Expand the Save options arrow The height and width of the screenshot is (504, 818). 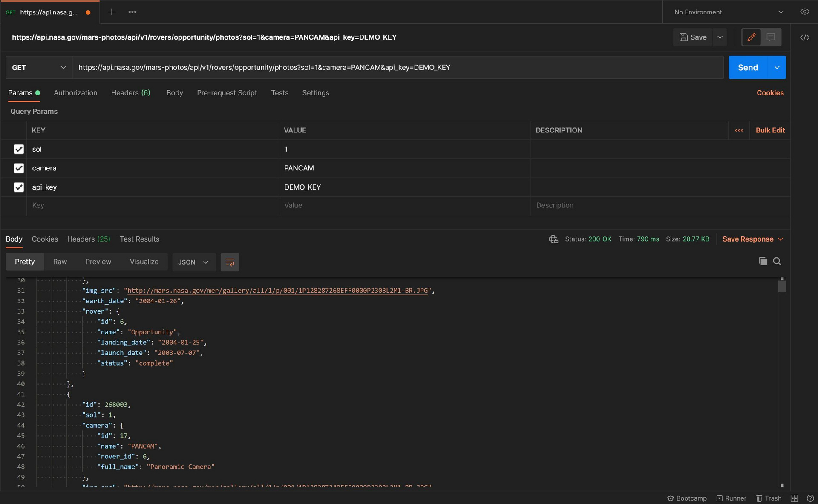[x=720, y=37]
